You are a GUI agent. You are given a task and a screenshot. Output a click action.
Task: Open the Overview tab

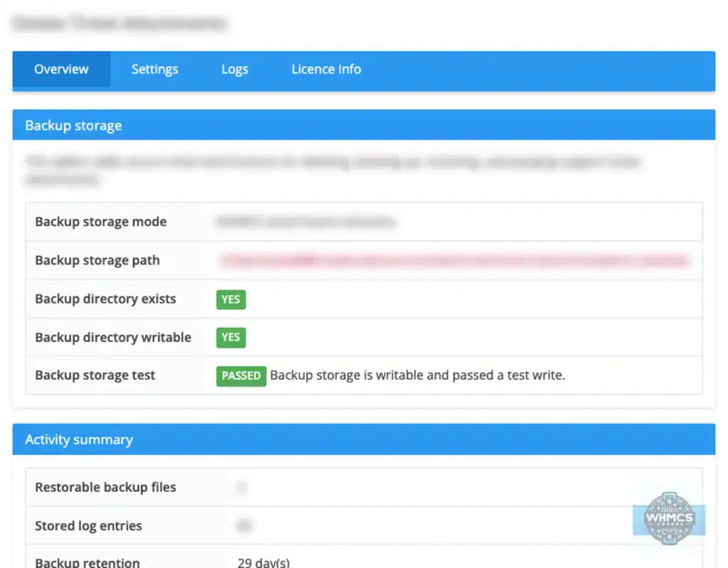point(61,69)
